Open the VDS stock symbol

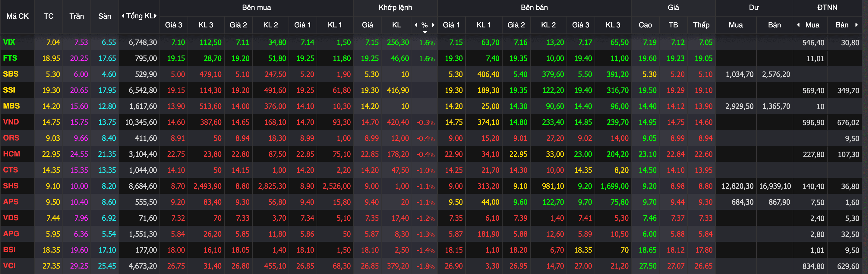(11, 218)
